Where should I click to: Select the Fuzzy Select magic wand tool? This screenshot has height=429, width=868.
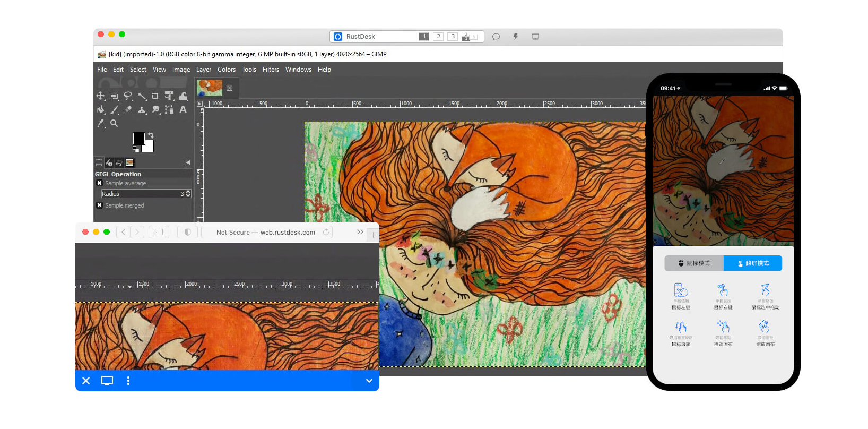(x=142, y=96)
